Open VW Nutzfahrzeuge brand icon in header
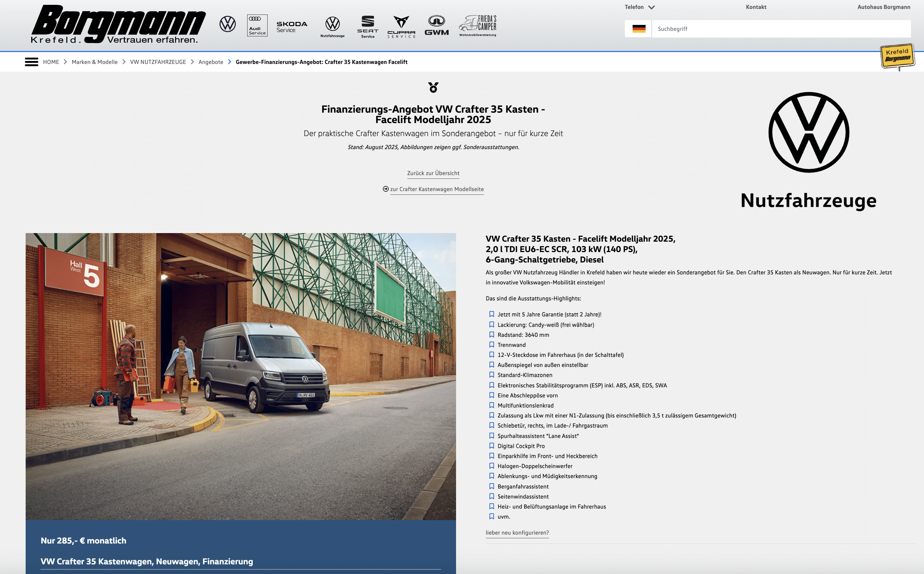The height and width of the screenshot is (574, 924). (332, 26)
